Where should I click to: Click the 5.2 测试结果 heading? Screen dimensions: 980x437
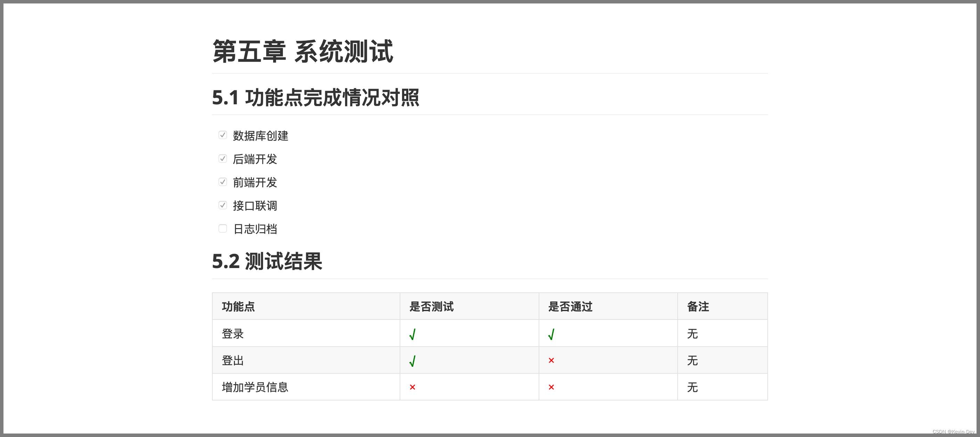pos(267,261)
